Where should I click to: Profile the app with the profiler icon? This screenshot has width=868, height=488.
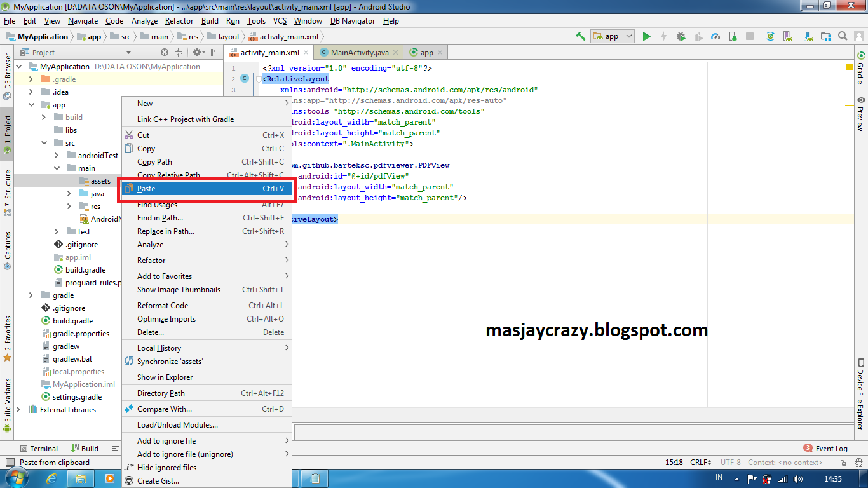coord(715,37)
